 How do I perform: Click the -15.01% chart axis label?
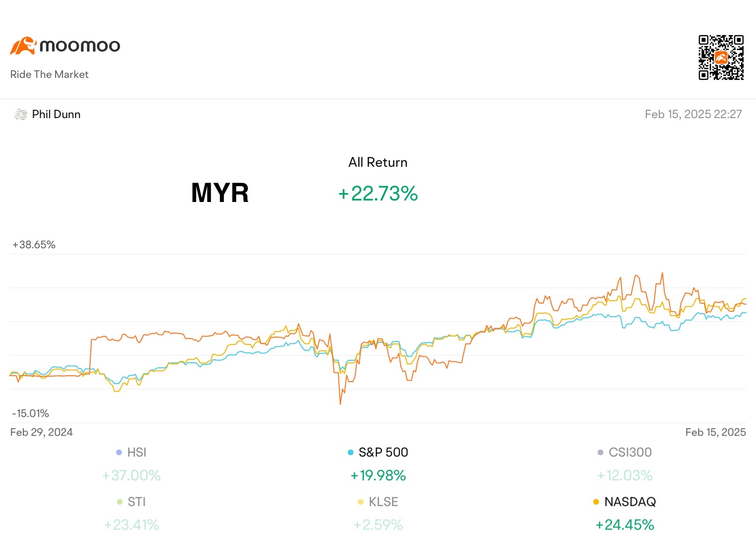(x=30, y=413)
